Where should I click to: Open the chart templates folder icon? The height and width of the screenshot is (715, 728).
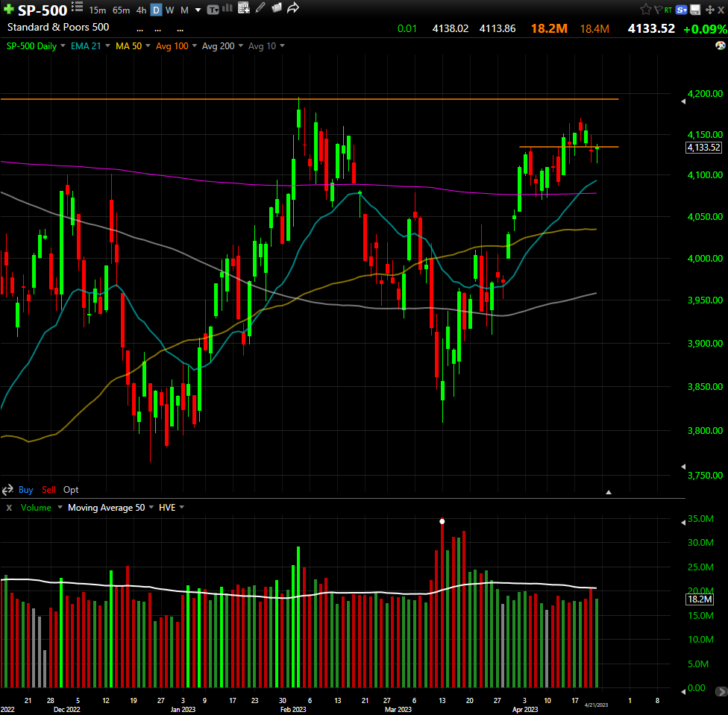tap(277, 7)
